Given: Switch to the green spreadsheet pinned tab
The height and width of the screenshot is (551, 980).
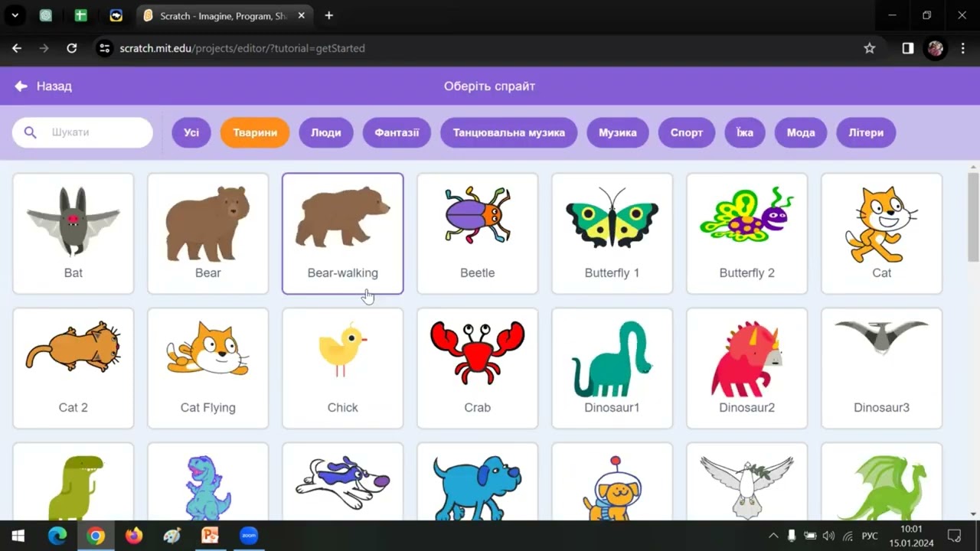Looking at the screenshot, I should click(x=80, y=15).
